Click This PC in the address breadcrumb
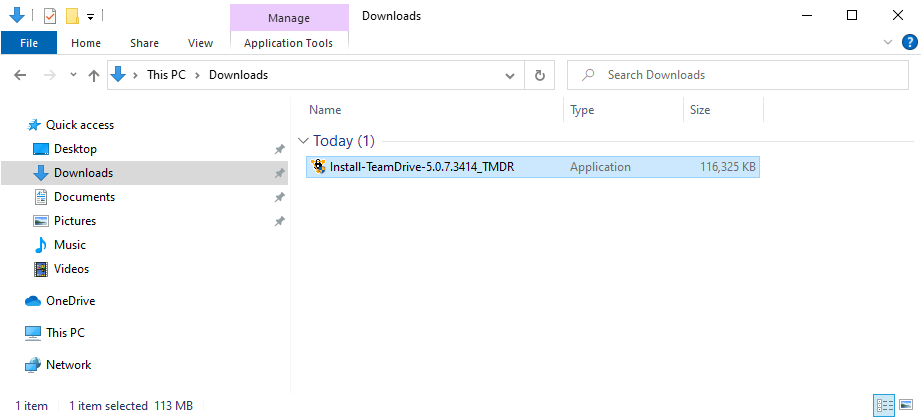The height and width of the screenshot is (418, 922). pyautogui.click(x=166, y=75)
